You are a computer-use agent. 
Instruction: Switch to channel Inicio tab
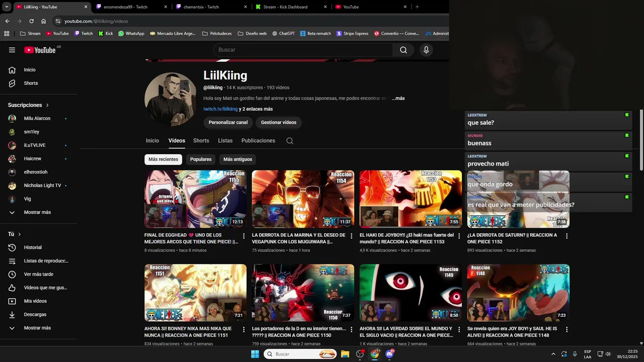coord(152,141)
